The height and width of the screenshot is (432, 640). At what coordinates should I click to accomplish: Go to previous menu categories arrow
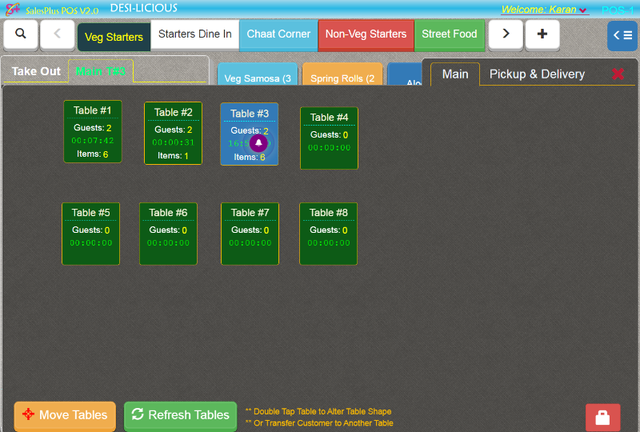[x=57, y=35]
